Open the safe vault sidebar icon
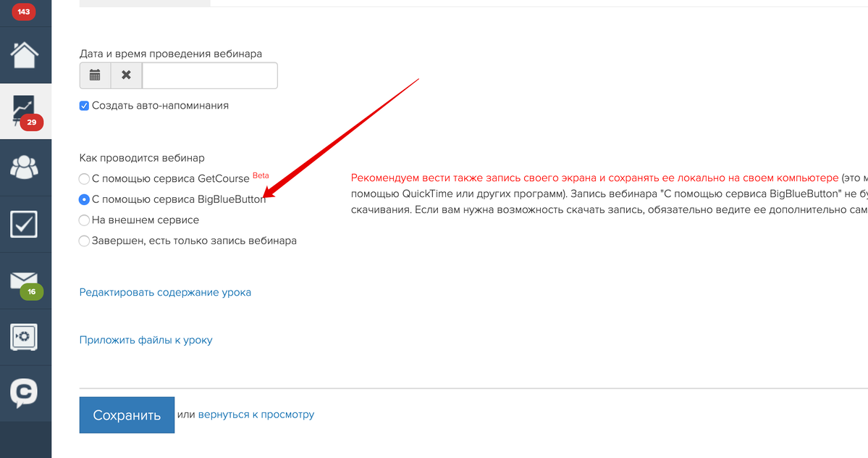This screenshot has width=868, height=458. tap(24, 337)
